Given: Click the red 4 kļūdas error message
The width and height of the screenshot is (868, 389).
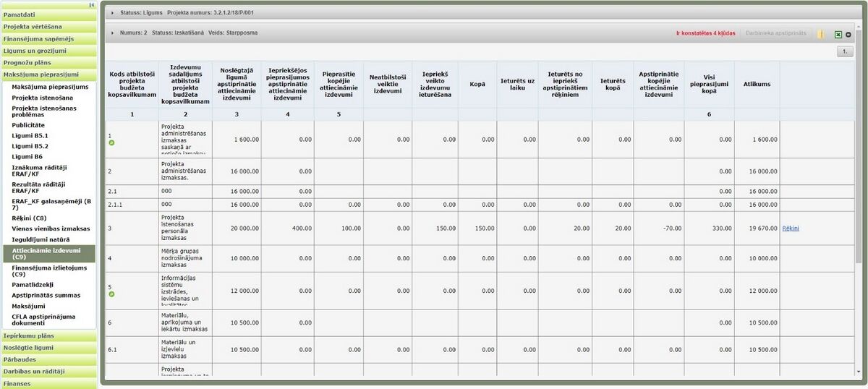Looking at the screenshot, I should point(705,34).
